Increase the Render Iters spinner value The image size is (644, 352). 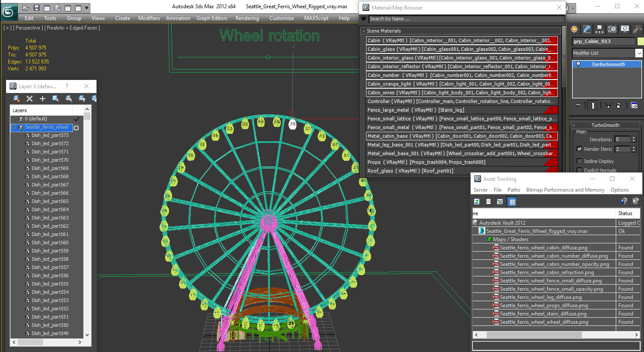[634, 147]
